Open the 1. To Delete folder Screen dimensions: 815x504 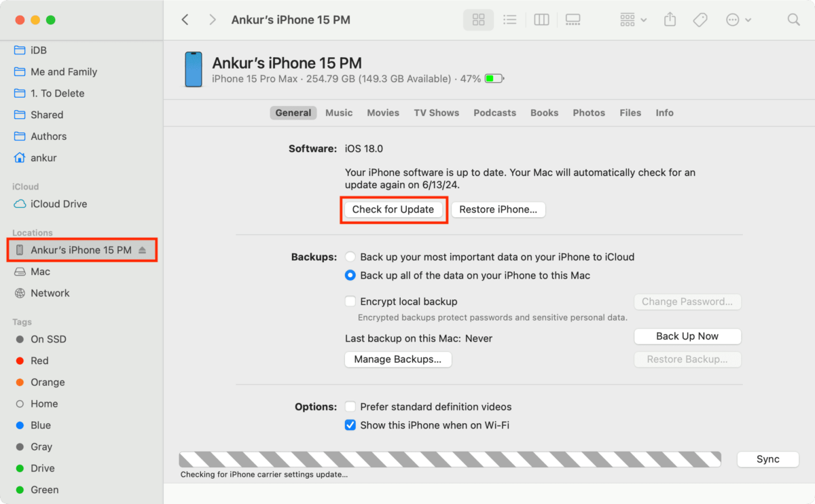click(49, 93)
